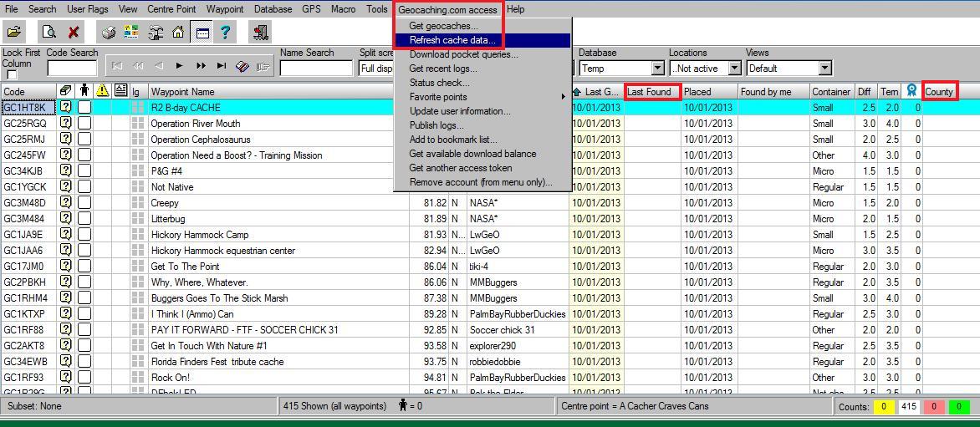
Task: Check the found box for I Think I (Ammo) Can
Action: [x=84, y=313]
